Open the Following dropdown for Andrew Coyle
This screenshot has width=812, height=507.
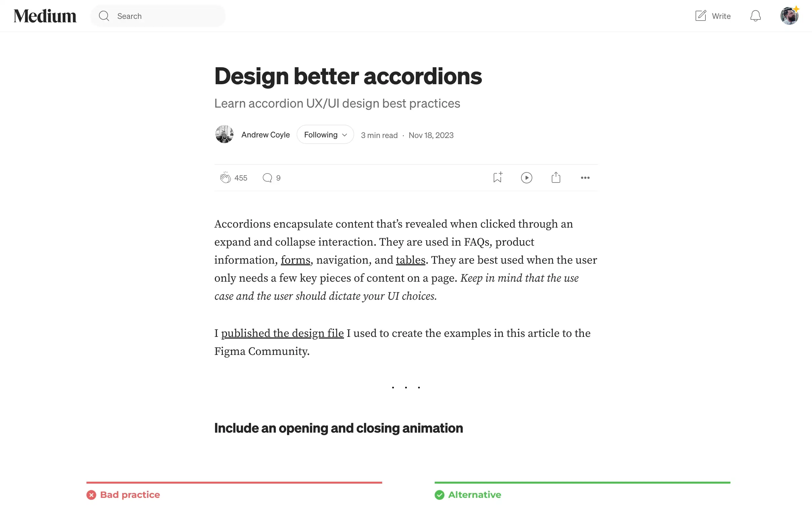[325, 134]
